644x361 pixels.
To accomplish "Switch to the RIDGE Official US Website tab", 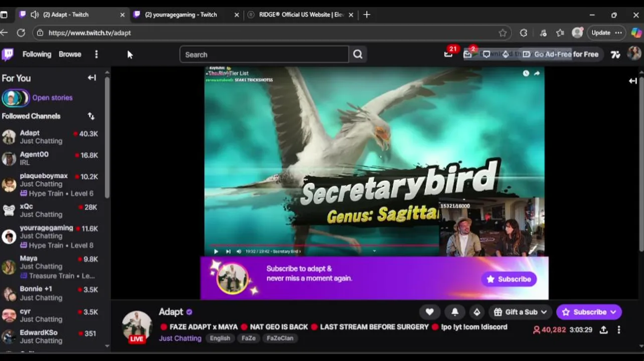I will point(301,15).
